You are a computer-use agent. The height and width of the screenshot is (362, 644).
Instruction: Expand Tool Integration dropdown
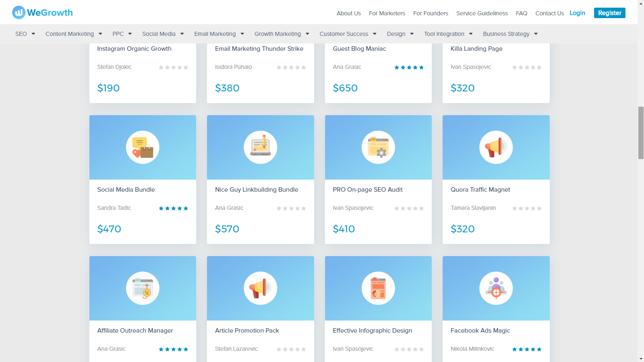click(x=448, y=34)
